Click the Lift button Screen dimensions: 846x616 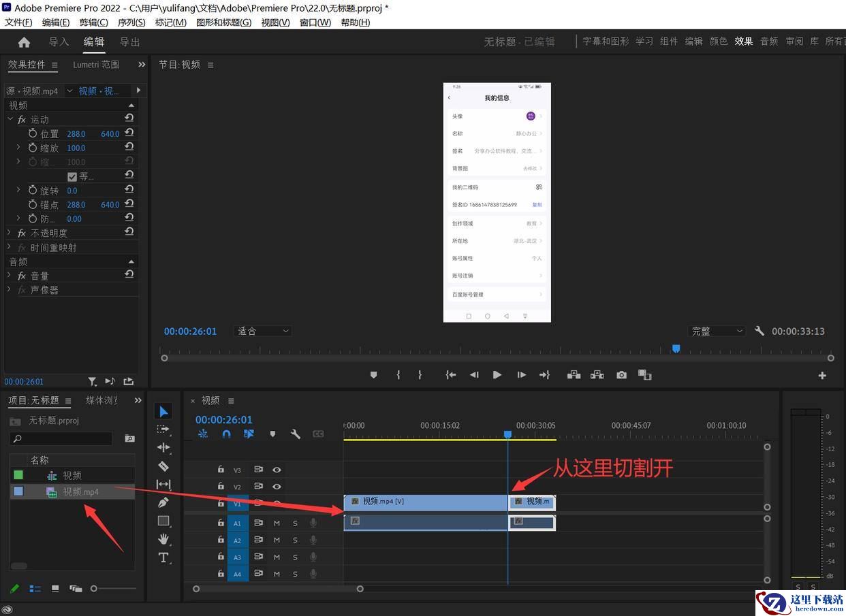coord(574,375)
